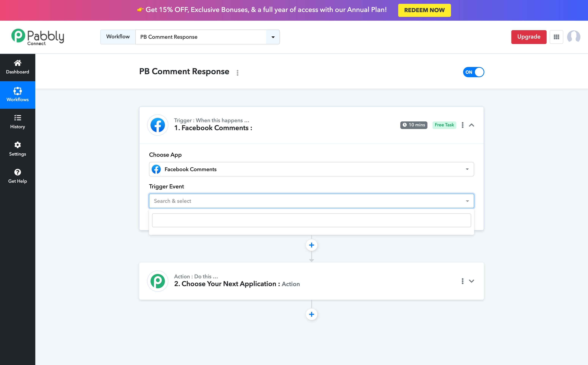Click the plus button below action step

tap(311, 314)
